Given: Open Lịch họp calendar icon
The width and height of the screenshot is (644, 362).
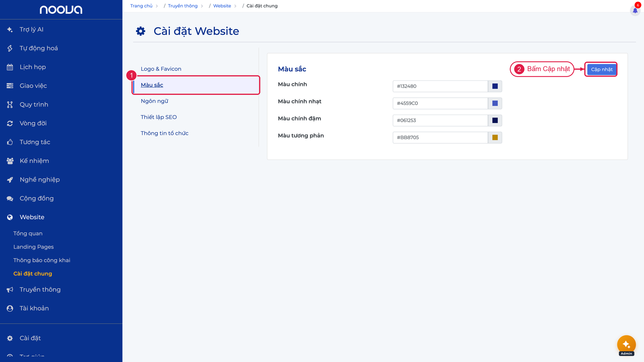Looking at the screenshot, I should click(x=10, y=67).
